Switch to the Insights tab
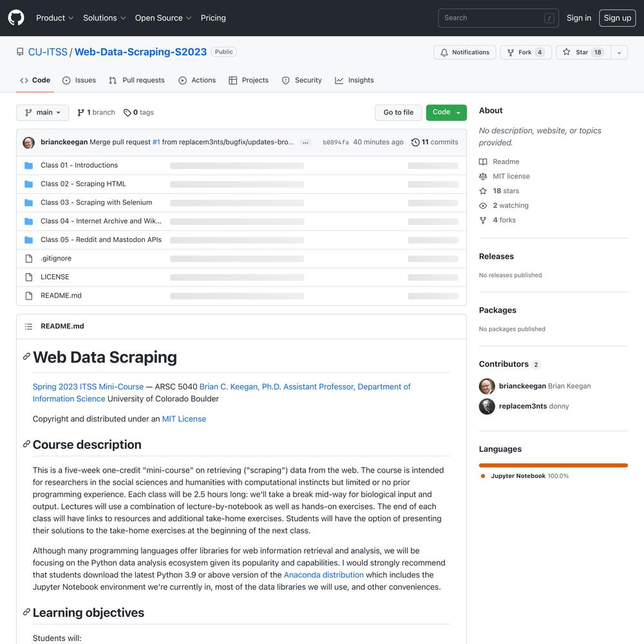Screen dimensions: 644x644 (x=354, y=80)
